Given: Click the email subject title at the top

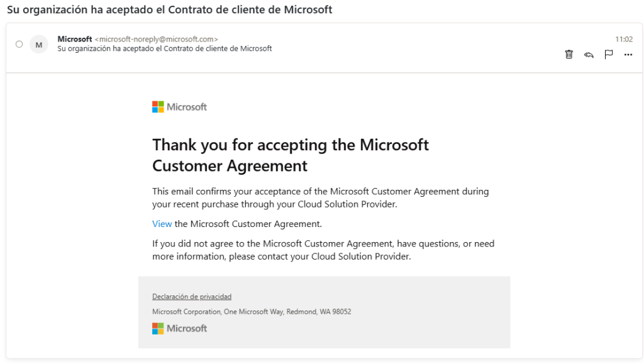Looking at the screenshot, I should pos(169,10).
